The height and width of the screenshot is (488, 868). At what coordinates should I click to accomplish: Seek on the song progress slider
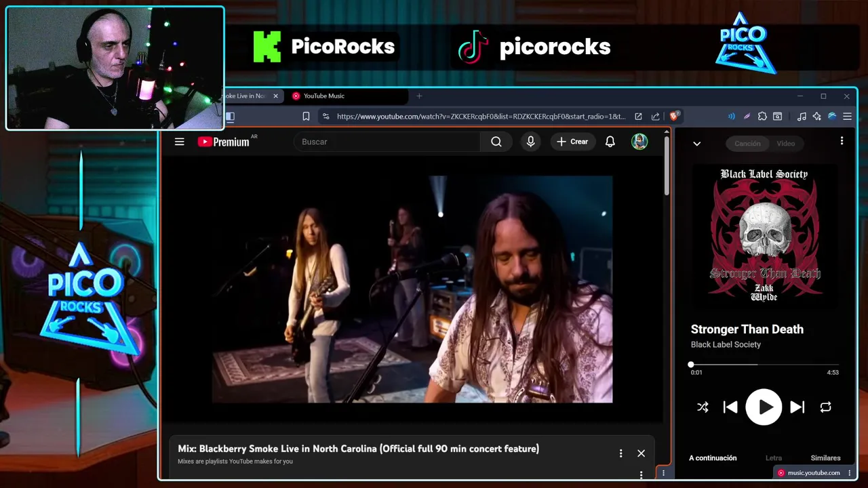pyautogui.click(x=764, y=365)
